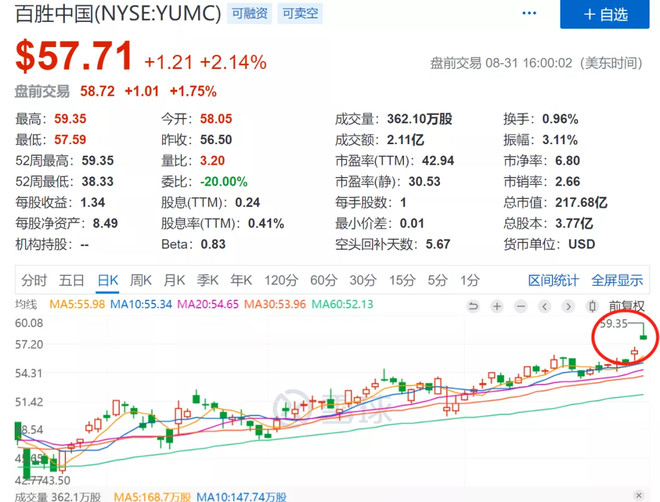Screen dimensions: 660x502
Task: Select the 5分 chart tab
Action: pyautogui.click(x=438, y=280)
